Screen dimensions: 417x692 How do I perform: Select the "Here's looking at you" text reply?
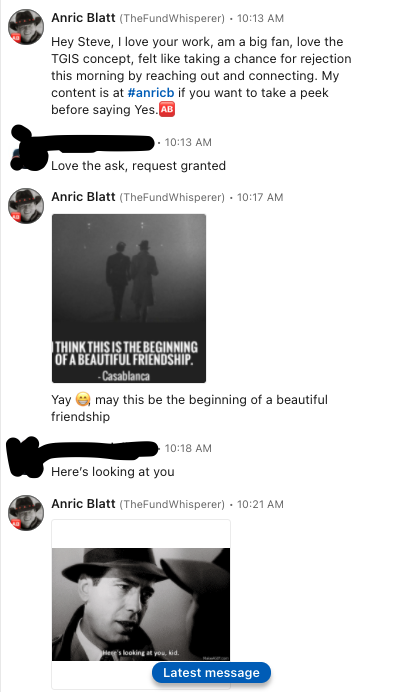(x=113, y=472)
